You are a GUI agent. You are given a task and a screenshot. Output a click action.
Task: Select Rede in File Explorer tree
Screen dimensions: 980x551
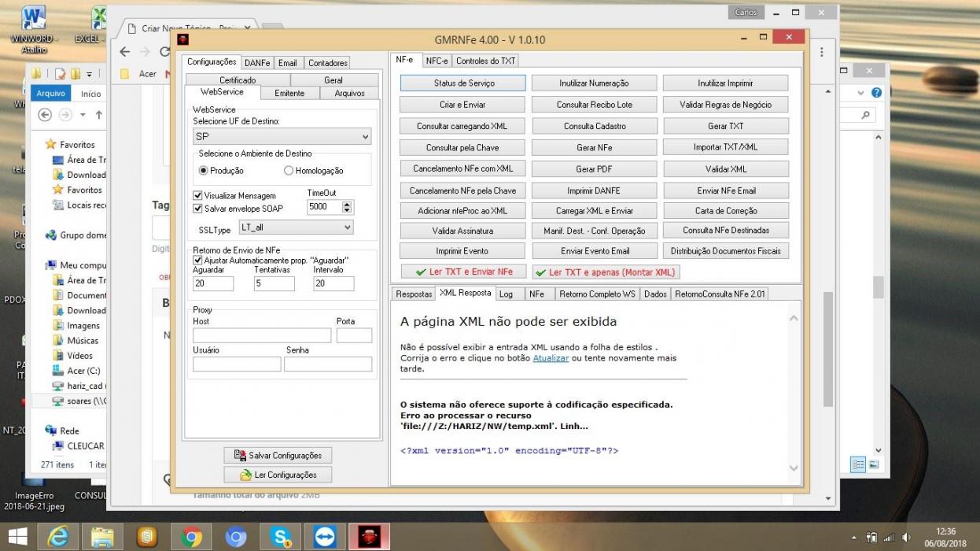(69, 431)
